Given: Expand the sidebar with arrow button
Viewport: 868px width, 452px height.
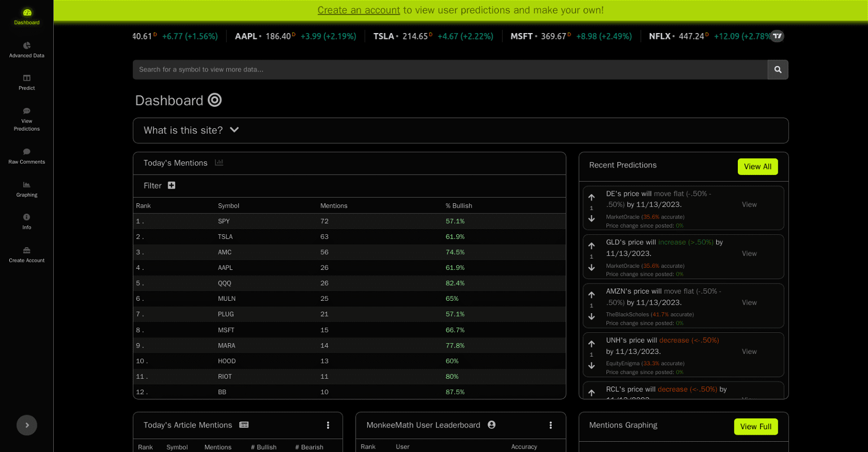Looking at the screenshot, I should pos(27,425).
